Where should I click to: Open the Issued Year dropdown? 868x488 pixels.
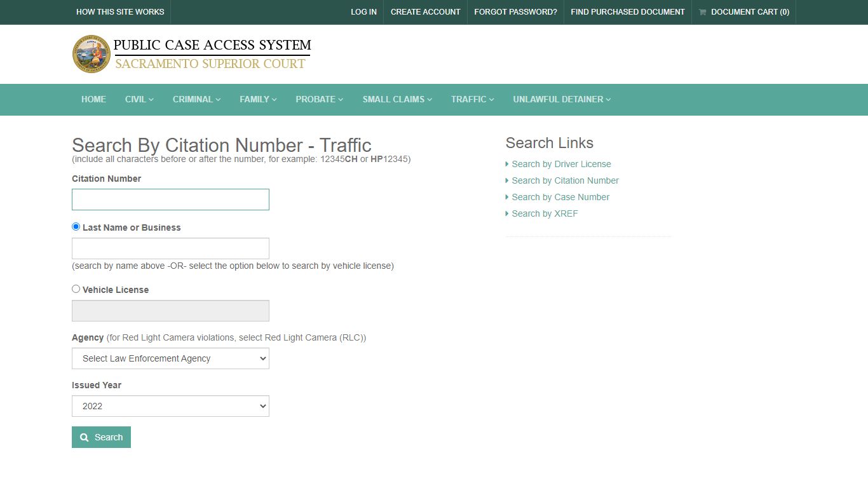(x=170, y=406)
